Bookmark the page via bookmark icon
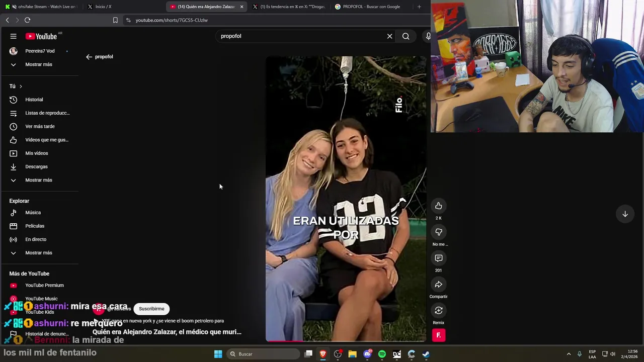 pos(115,20)
